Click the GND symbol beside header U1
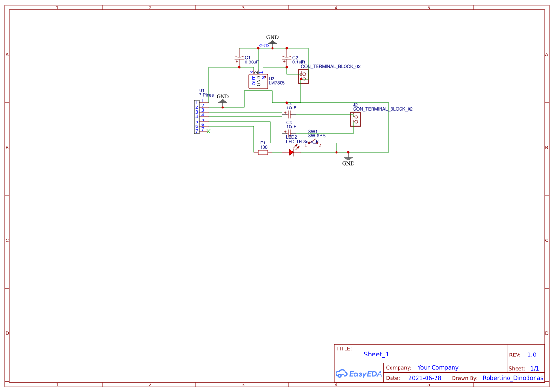Screen dimensions: 554x392 (x=222, y=101)
